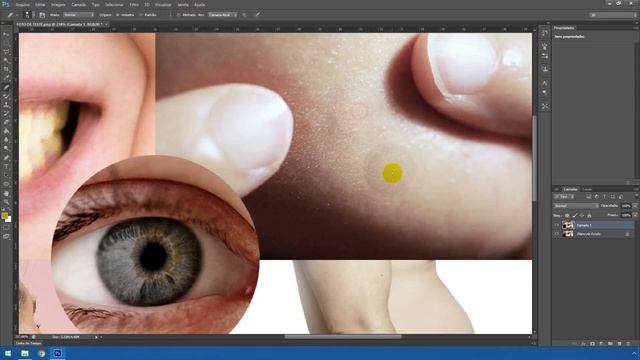The height and width of the screenshot is (360, 640).
Task: Select the Horizontal Type tool
Action: point(6,167)
